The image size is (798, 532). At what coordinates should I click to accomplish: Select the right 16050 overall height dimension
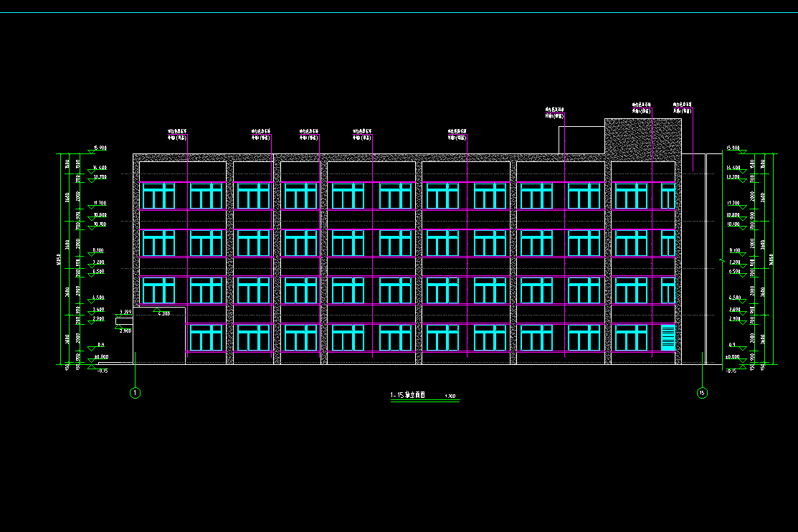pyautogui.click(x=771, y=259)
